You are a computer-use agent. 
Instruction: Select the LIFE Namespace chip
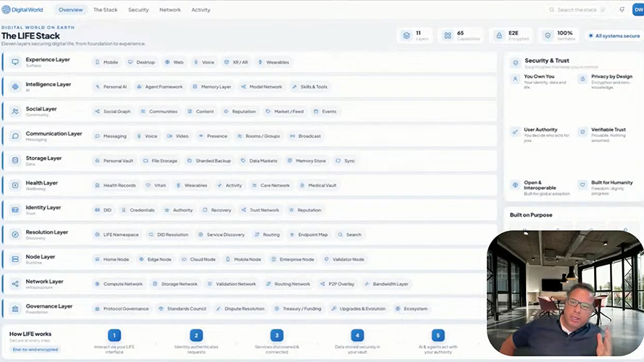(x=117, y=235)
